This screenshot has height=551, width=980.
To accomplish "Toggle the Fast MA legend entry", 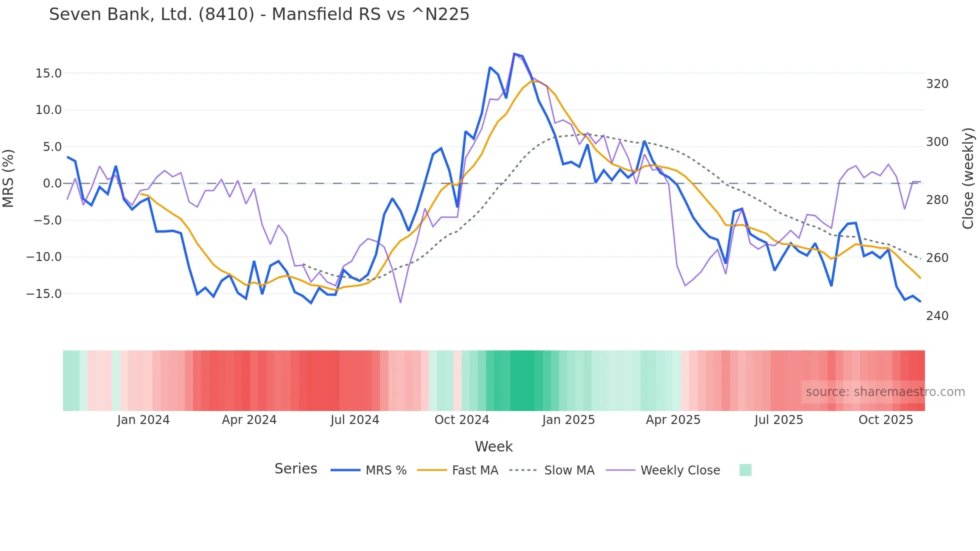I will [x=457, y=470].
